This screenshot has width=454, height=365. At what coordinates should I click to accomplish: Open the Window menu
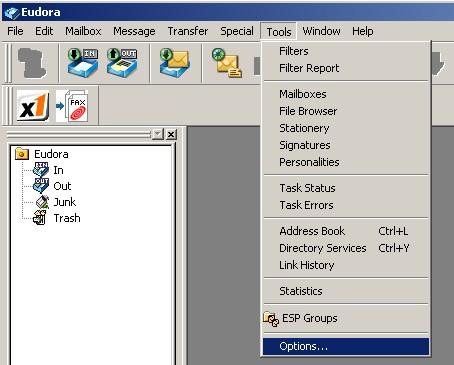point(321,31)
